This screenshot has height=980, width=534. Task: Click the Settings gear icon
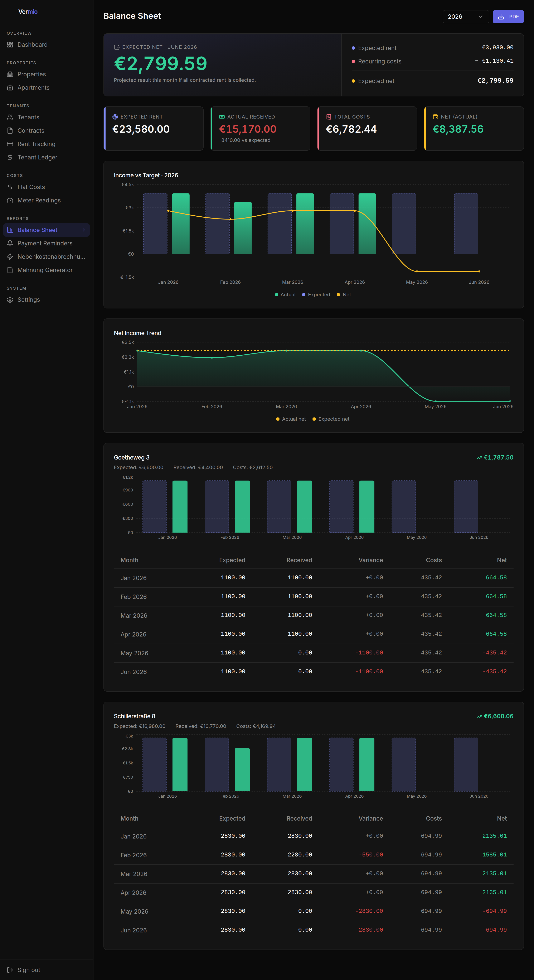pyautogui.click(x=10, y=299)
